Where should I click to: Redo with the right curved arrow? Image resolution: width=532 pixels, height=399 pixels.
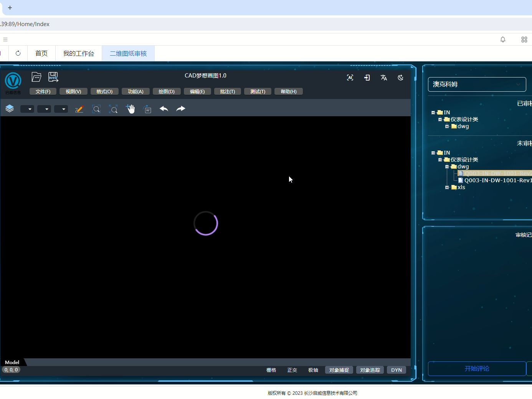point(181,109)
